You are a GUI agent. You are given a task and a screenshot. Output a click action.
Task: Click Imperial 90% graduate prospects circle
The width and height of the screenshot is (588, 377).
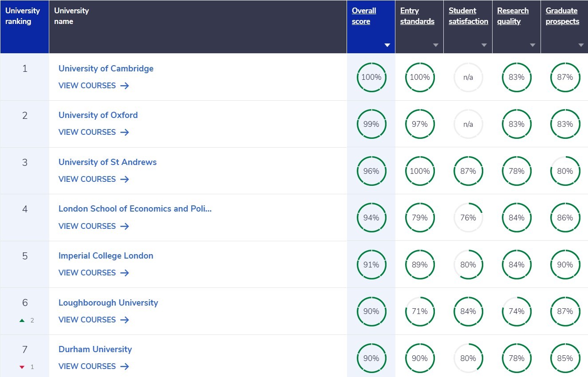click(565, 265)
